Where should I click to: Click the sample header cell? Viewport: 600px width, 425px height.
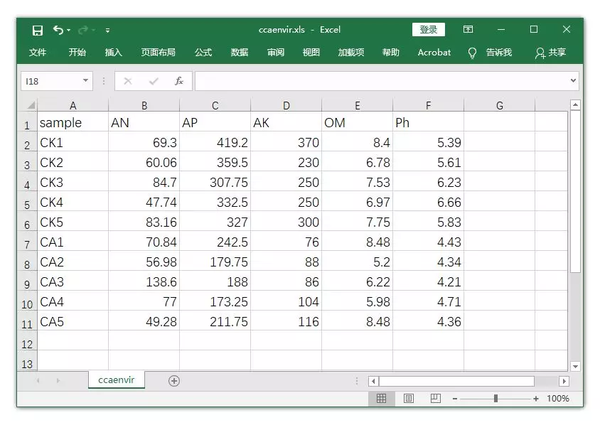(73, 122)
